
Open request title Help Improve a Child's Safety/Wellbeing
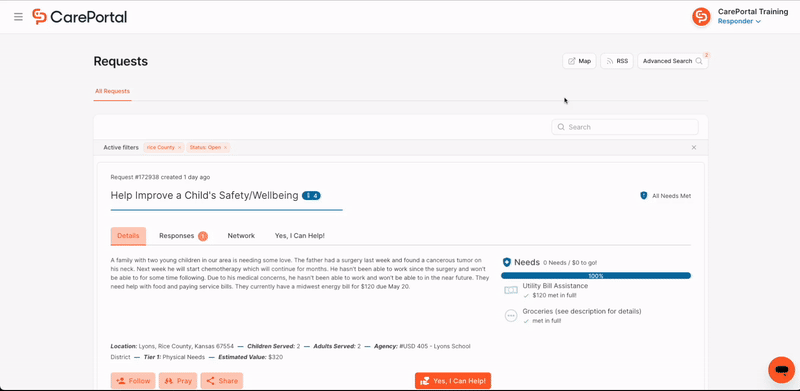pos(205,196)
